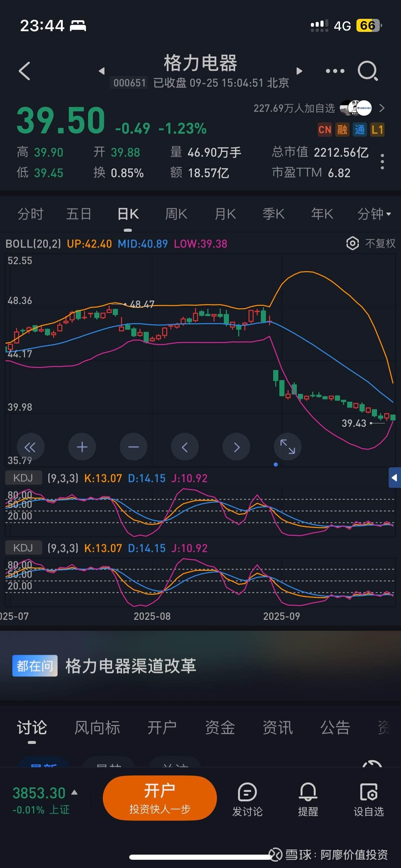The width and height of the screenshot is (401, 868).
Task: Open the search magnifier icon
Action: click(368, 71)
